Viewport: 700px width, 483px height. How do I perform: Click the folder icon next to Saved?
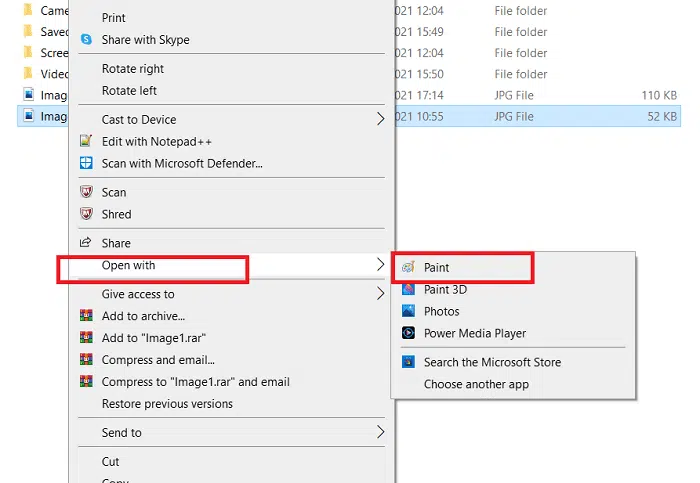(x=28, y=31)
